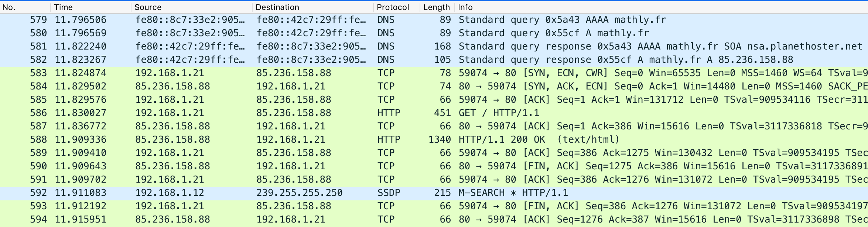The image size is (868, 227).
Task: Click the Source column header
Action: (192, 7)
